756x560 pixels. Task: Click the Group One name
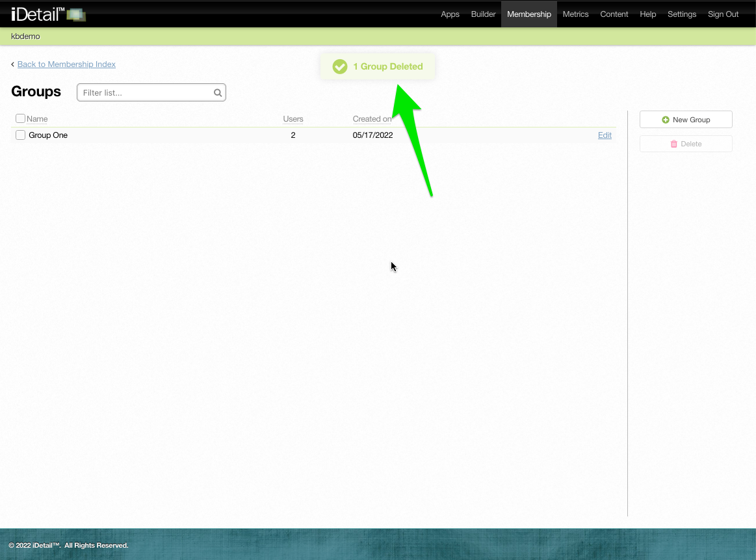click(48, 135)
